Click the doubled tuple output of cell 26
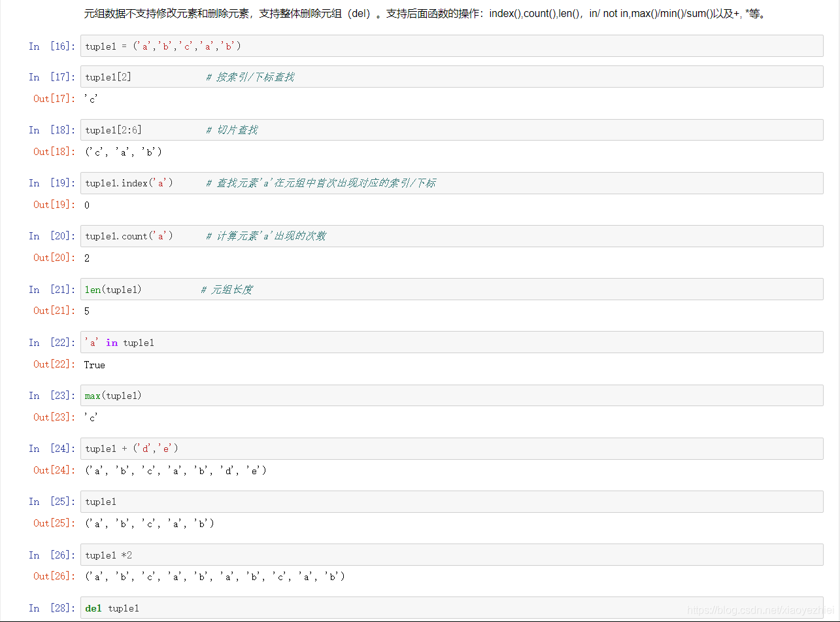The height and width of the screenshot is (622, 840). 215,576
